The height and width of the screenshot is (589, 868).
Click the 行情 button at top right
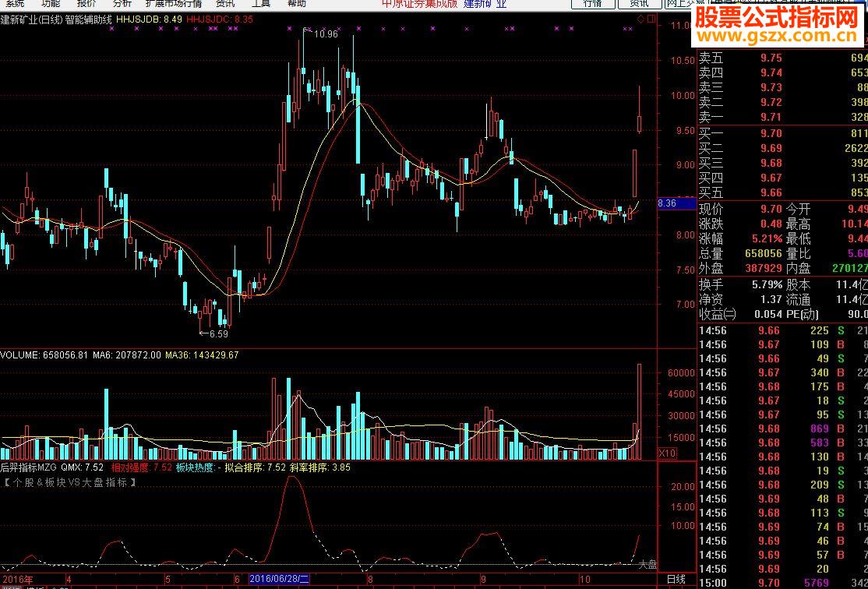[x=593, y=3]
